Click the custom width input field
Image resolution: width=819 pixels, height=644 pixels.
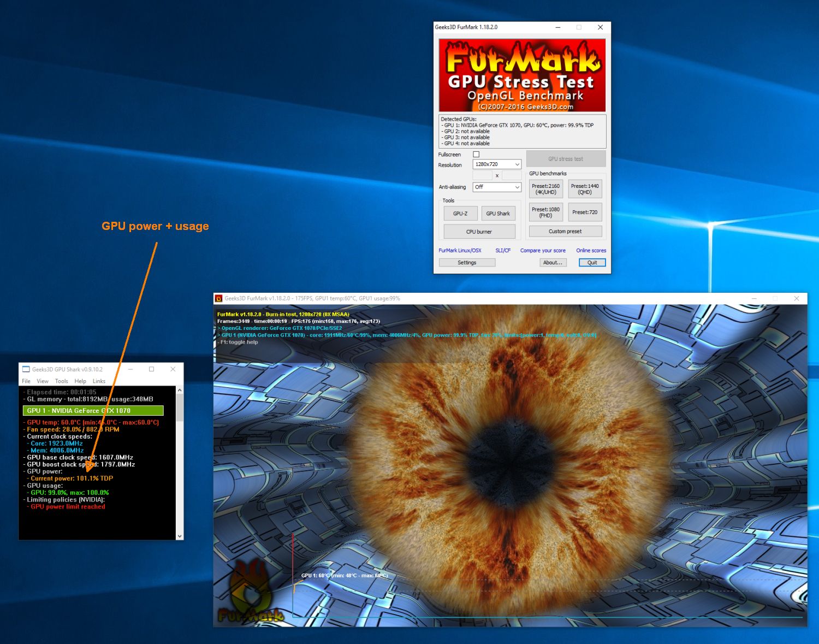[x=482, y=175]
